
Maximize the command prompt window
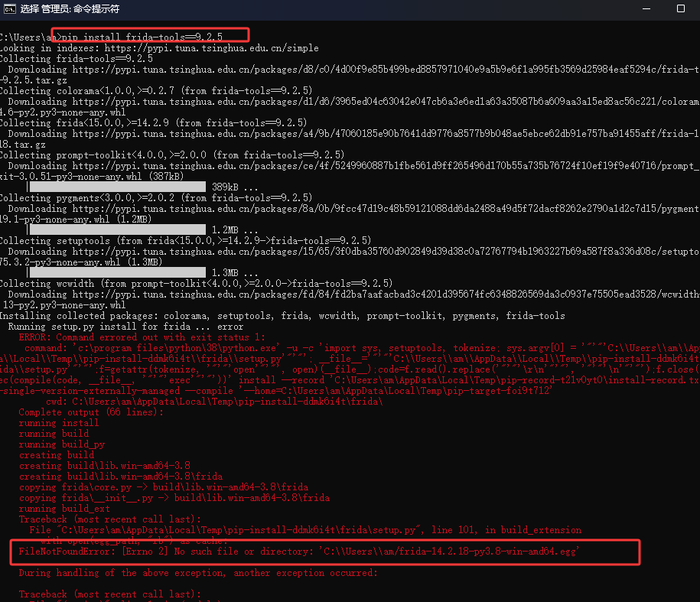(x=680, y=9)
